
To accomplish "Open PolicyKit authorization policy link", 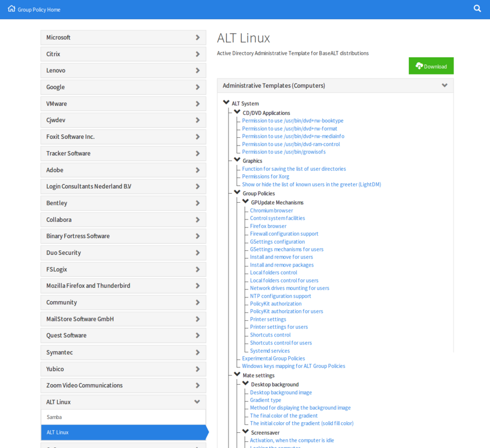I will pos(276,304).
